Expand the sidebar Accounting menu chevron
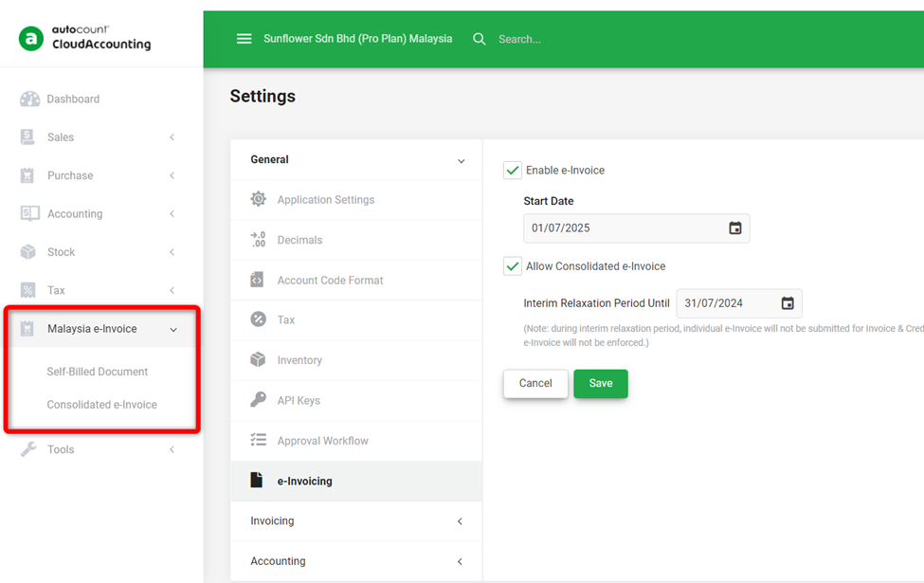The height and width of the screenshot is (583, 924). click(172, 214)
